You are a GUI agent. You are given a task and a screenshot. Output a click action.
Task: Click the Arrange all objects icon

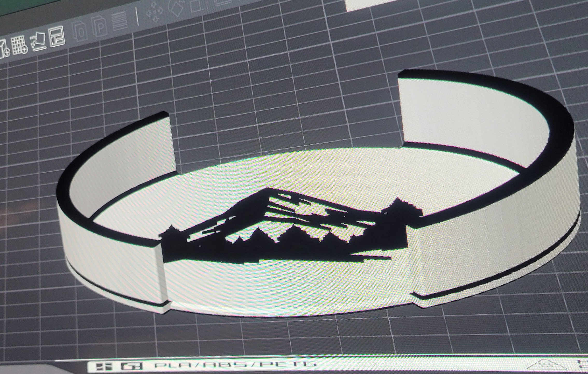tap(57, 36)
